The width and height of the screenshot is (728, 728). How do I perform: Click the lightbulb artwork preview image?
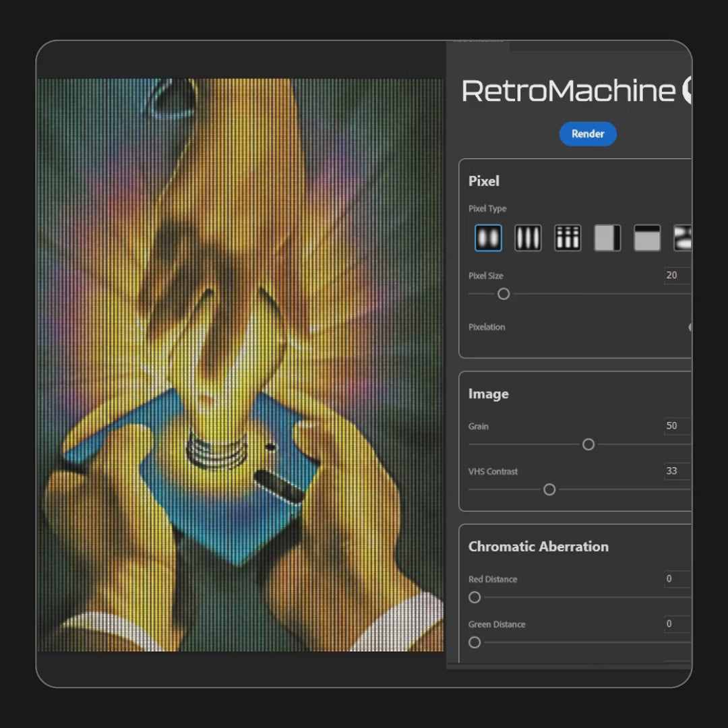tap(240, 365)
